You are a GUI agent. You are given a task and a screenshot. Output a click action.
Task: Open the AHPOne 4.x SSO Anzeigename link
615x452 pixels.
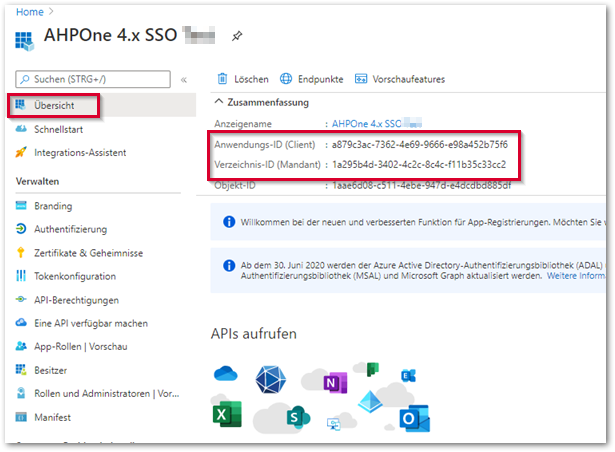pyautogui.click(x=366, y=124)
